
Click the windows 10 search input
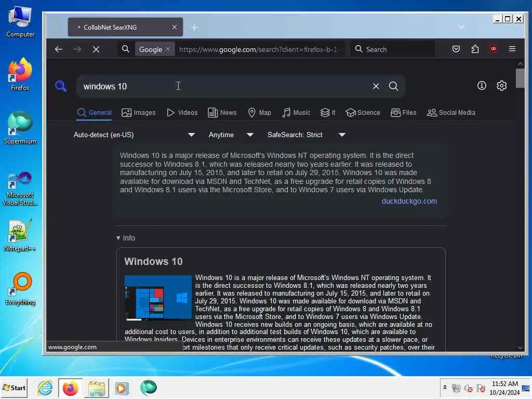tap(224, 86)
